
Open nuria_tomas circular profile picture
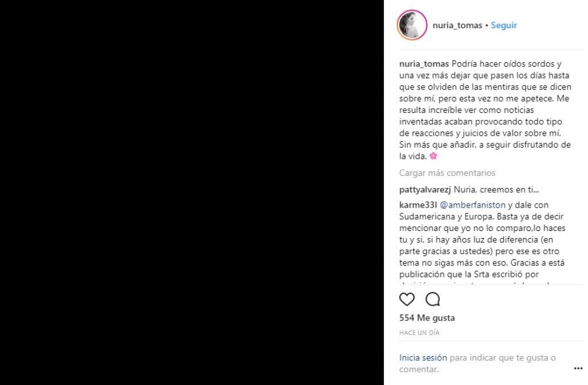click(412, 25)
